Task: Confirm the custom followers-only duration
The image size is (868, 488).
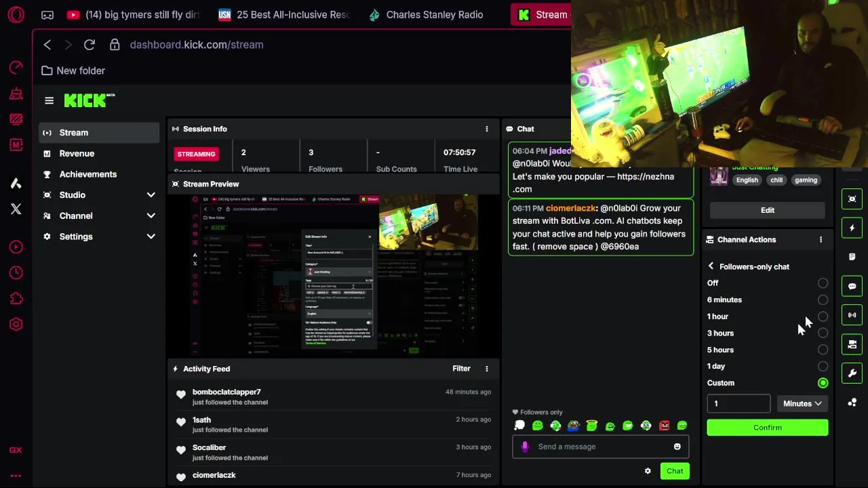Action: (x=768, y=428)
